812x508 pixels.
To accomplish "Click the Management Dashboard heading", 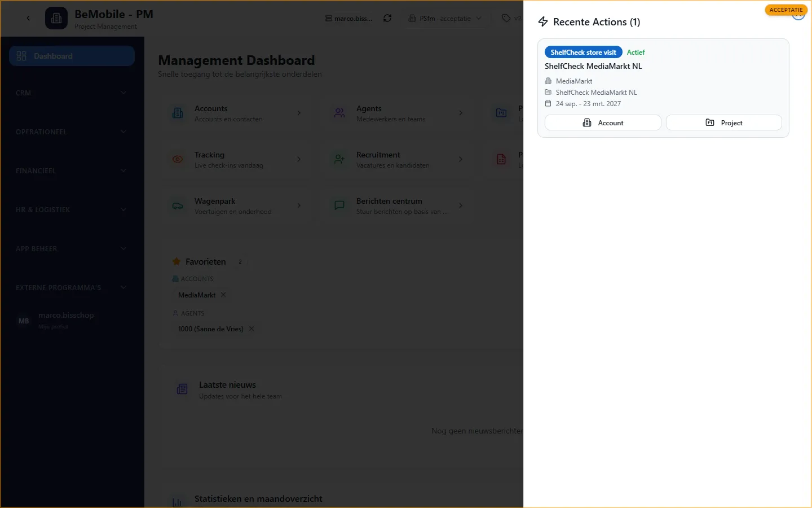I will 236,60.
